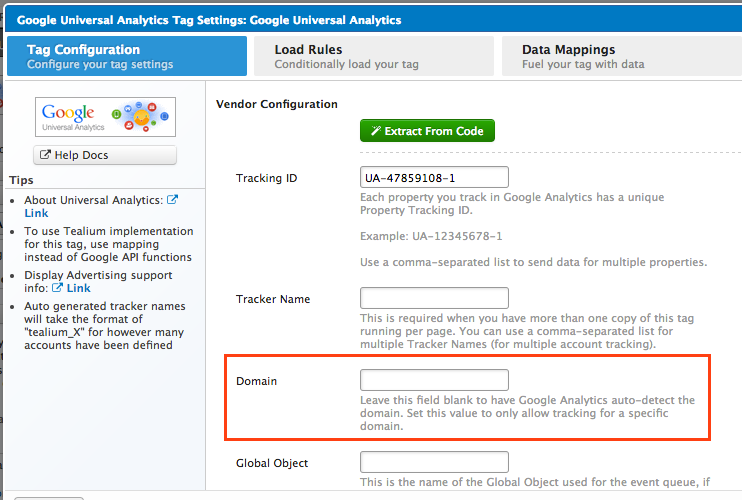Click the external link icon on Help Docs

coord(46,155)
